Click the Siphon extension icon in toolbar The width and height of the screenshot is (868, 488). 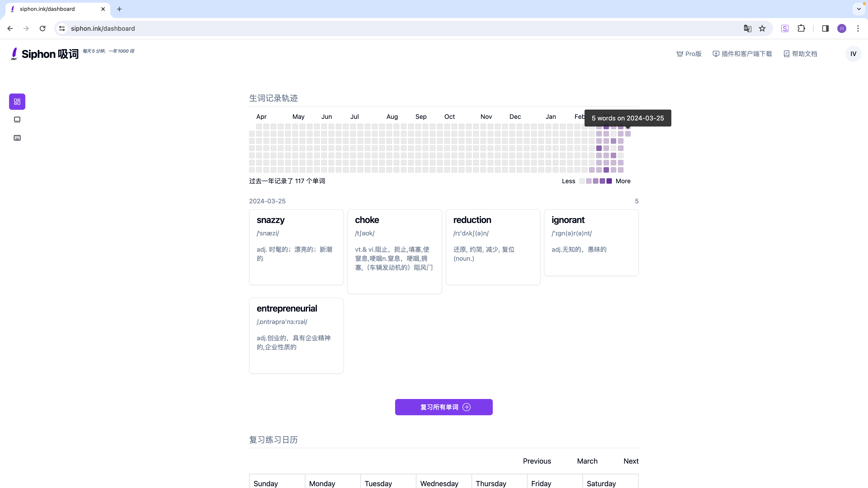(785, 29)
